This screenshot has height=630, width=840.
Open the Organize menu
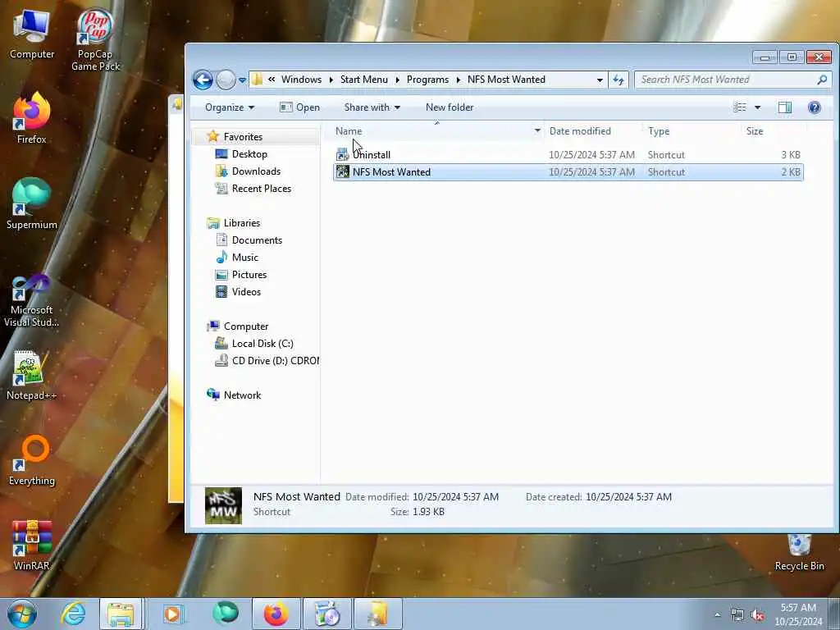coord(230,107)
